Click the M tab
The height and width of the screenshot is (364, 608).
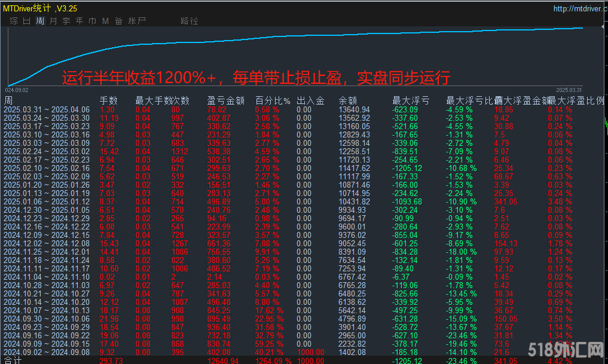pos(106,21)
